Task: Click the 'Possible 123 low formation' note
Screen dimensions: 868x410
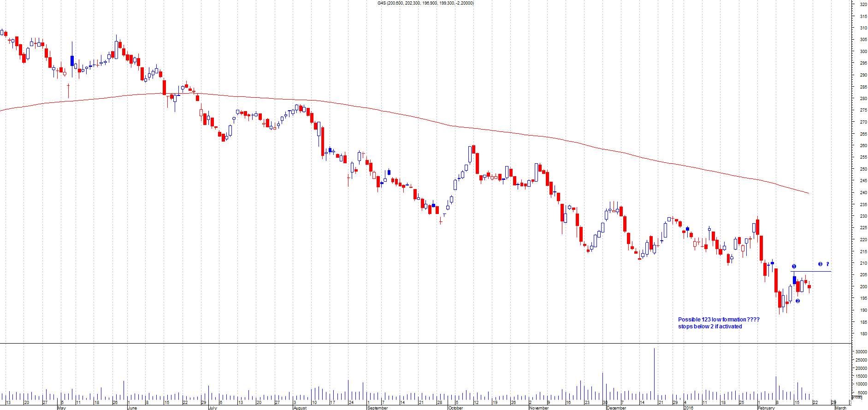Action: [x=718, y=320]
